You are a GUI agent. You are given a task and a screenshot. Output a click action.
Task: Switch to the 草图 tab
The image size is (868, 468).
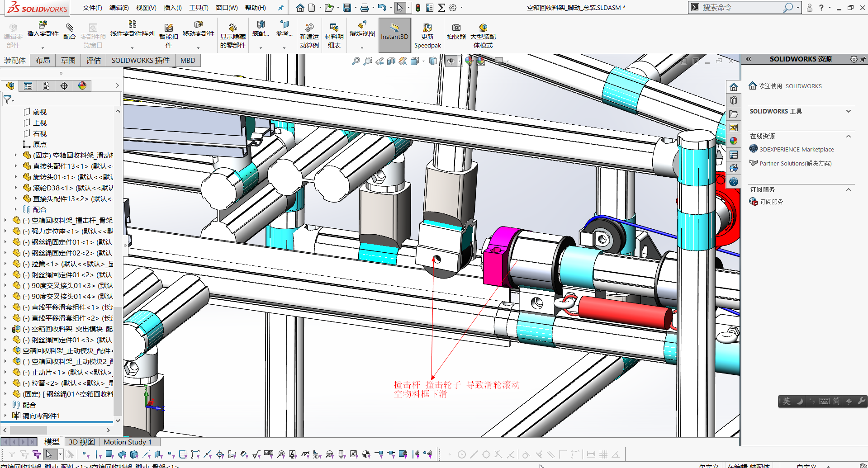(68, 61)
